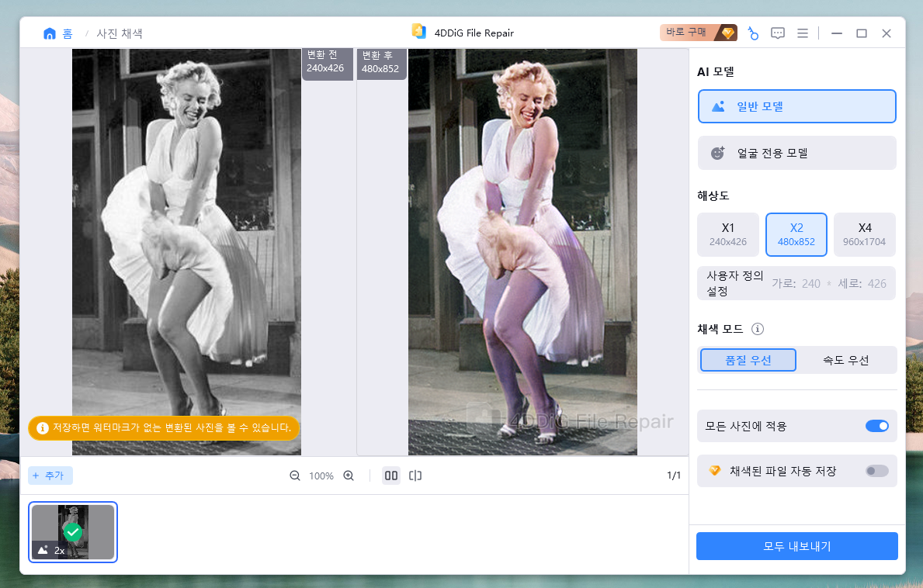Click the 추가 add photo button
The image size is (923, 588).
click(50, 476)
